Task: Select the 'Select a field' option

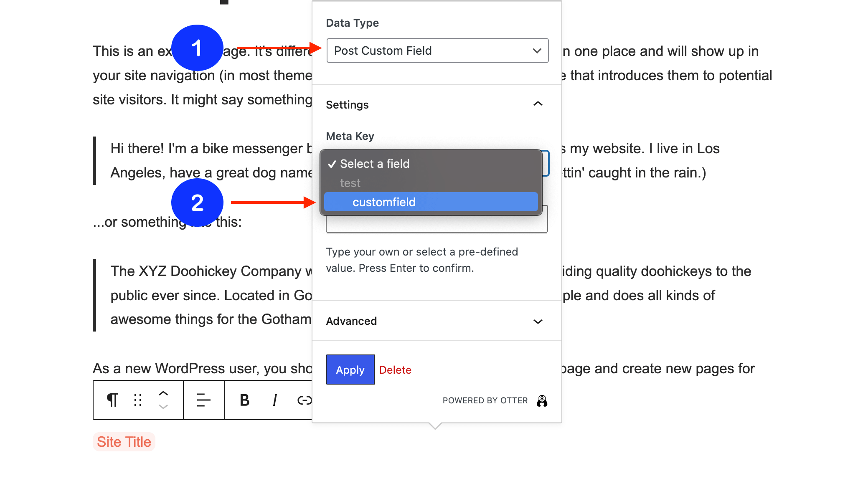Action: [x=374, y=164]
